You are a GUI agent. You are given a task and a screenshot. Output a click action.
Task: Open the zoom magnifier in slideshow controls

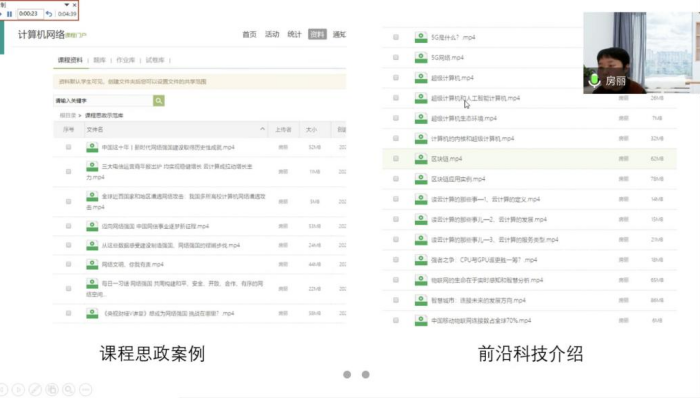pos(69,390)
